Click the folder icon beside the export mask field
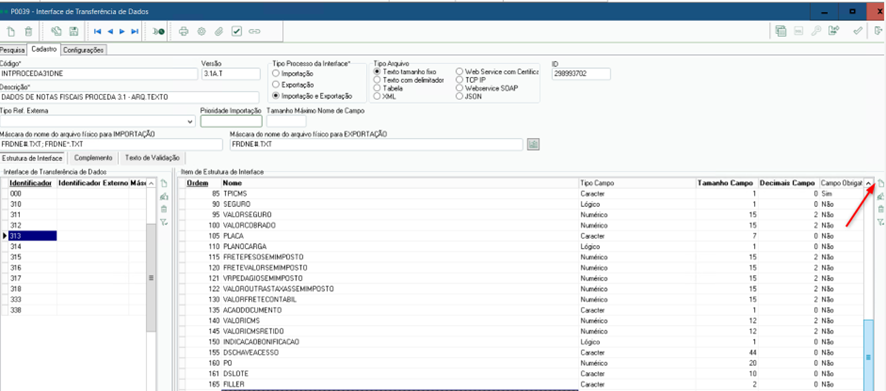Viewport: 886px width, 391px height. click(x=533, y=145)
